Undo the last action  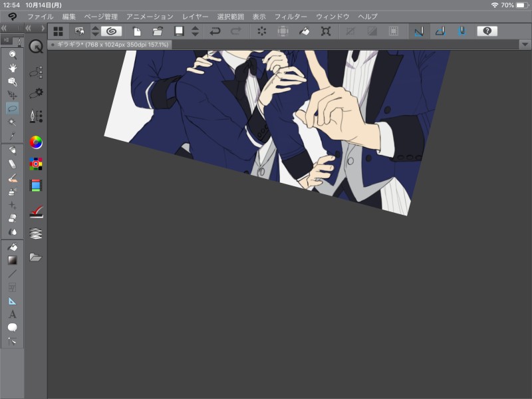215,31
